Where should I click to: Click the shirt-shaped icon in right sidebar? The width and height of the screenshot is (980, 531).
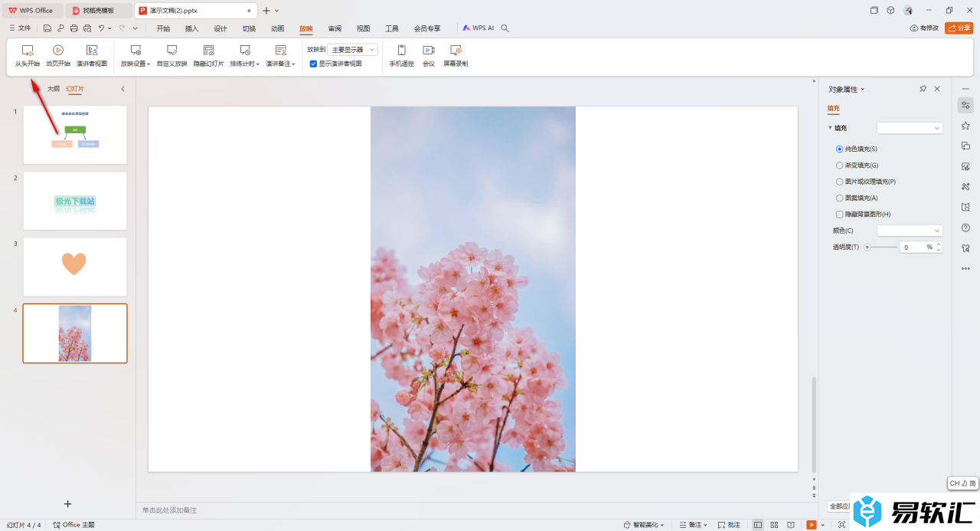coord(965,248)
